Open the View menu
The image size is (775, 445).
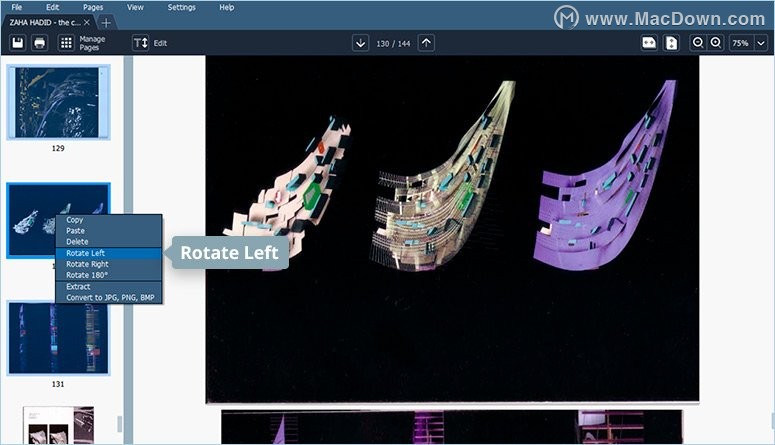pyautogui.click(x=135, y=7)
